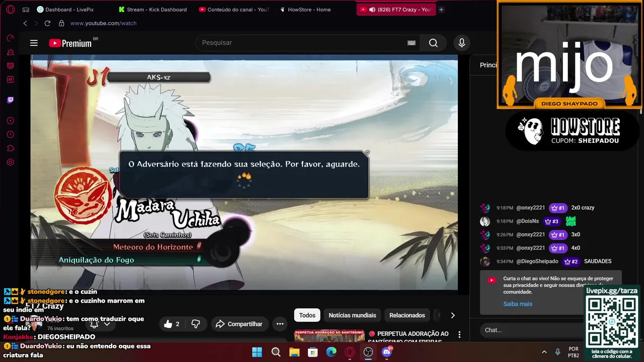Show hidden system tray icons chevron

pos(544,352)
